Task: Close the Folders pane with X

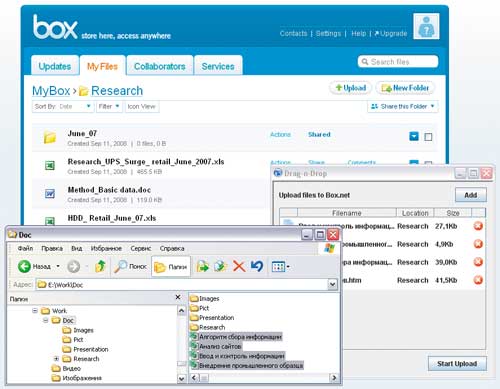Action: pos(178,297)
